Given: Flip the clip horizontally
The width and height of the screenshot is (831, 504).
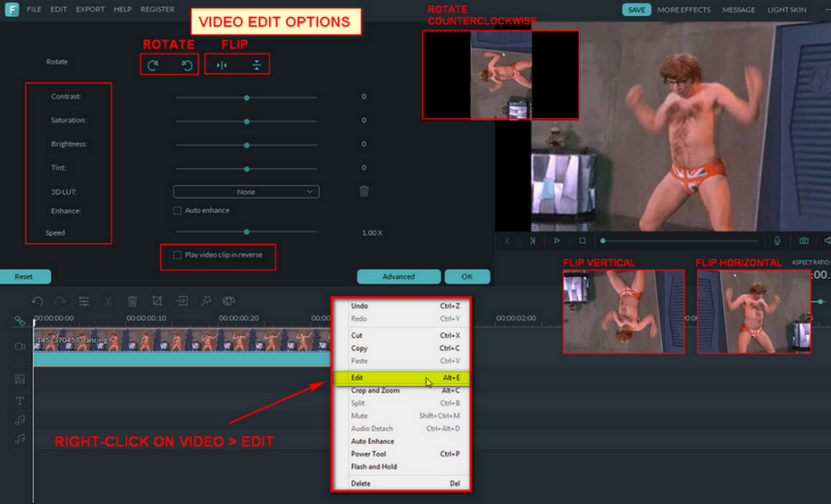Looking at the screenshot, I should tap(222, 65).
